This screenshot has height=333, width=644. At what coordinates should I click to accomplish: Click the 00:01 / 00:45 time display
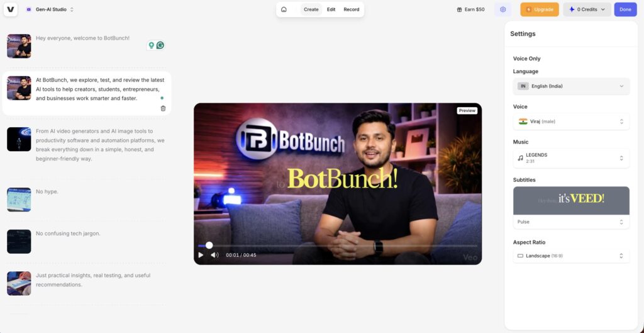pyautogui.click(x=241, y=255)
